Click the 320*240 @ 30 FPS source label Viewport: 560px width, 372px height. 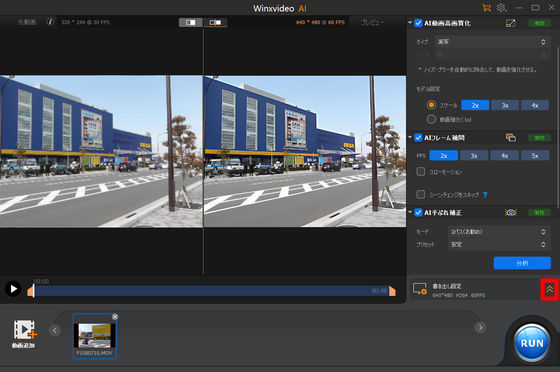[85, 22]
